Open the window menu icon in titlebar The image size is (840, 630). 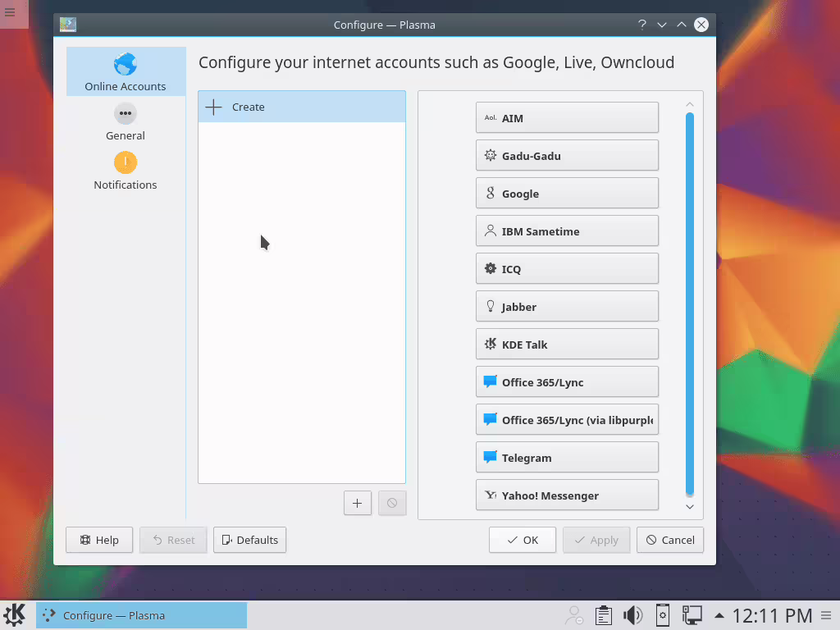68,25
